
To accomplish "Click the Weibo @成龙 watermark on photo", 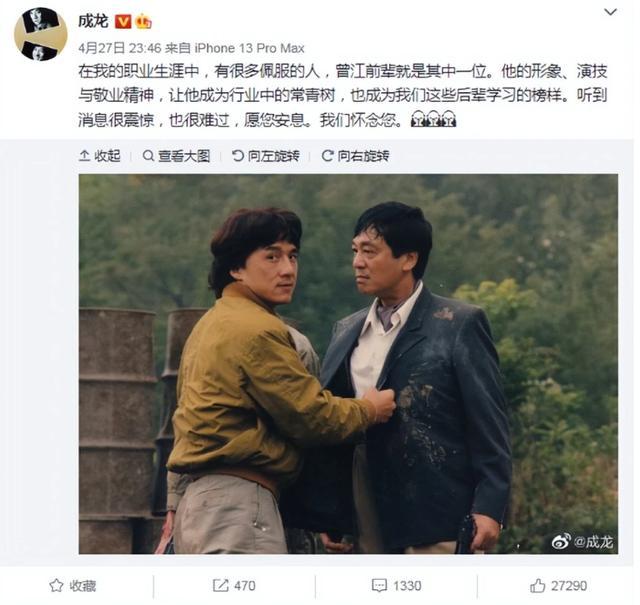I will [582, 542].
